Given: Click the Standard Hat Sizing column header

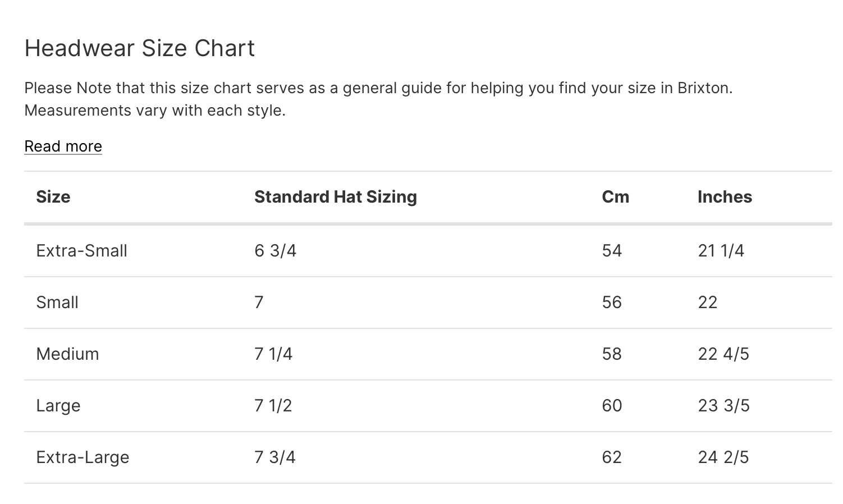Looking at the screenshot, I should click(335, 197).
